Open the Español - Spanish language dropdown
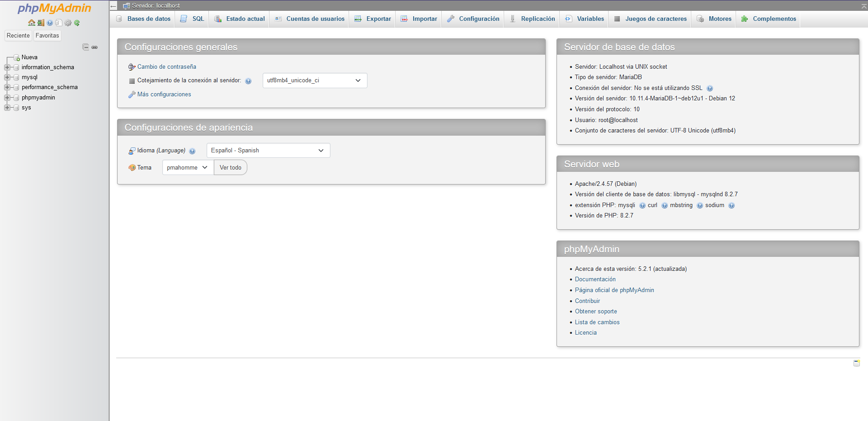This screenshot has height=421, width=868. click(x=268, y=151)
